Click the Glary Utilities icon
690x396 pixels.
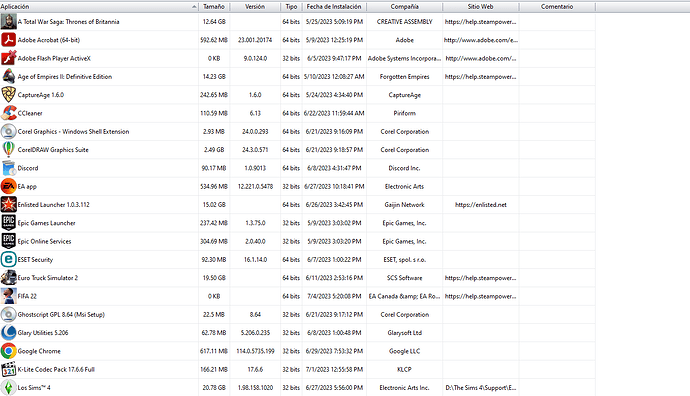(8, 333)
